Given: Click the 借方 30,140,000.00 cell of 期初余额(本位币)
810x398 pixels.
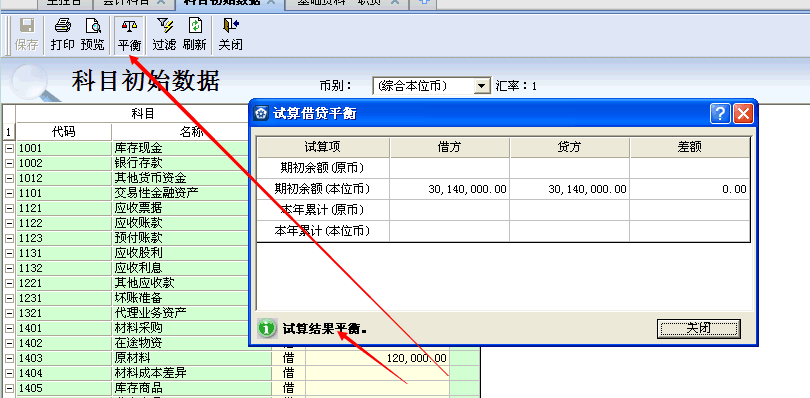Looking at the screenshot, I should (x=449, y=189).
